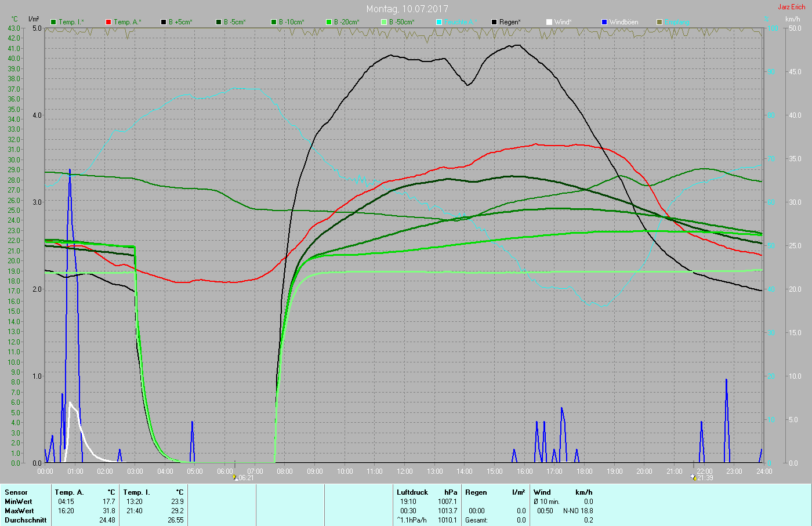Click the date title Montag, 10.07.2017
This screenshot has height=526, width=812.
click(x=407, y=9)
